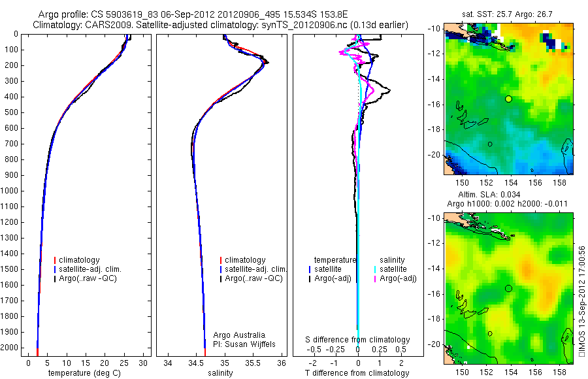Click the cyan salinity satellite legend marker
This screenshot has height=379, width=588.
click(374, 269)
